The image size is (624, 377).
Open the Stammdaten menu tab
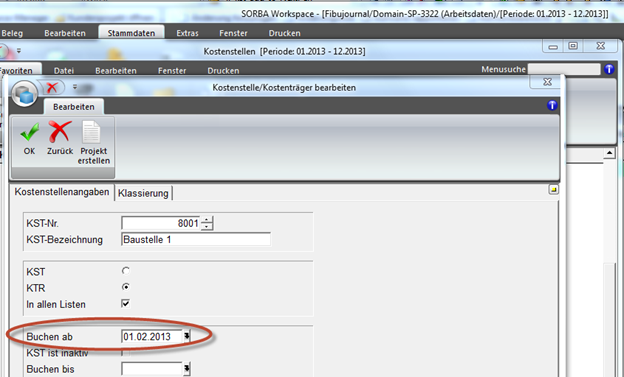point(131,33)
